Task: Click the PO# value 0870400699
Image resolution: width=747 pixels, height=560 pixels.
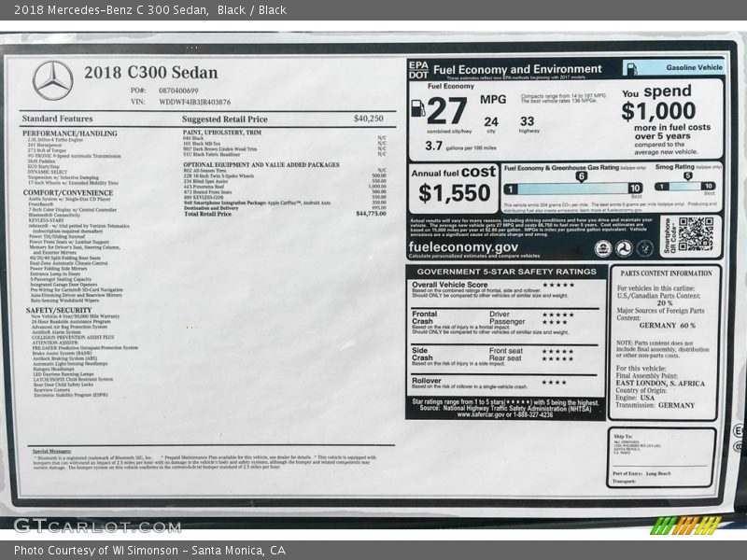Action: pyautogui.click(x=178, y=91)
